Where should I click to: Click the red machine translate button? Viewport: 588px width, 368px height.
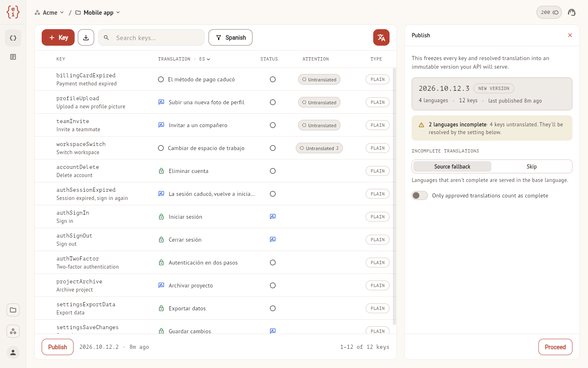381,38
